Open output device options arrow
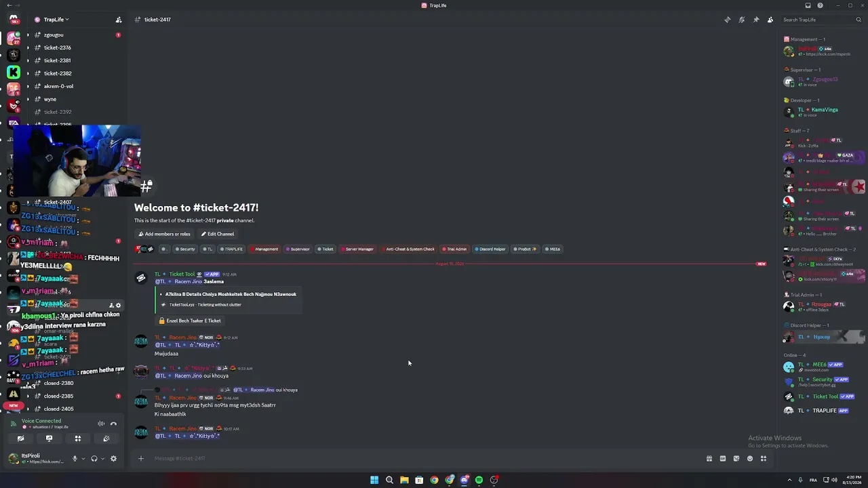Viewport: 868px width, 488px height. (103, 458)
